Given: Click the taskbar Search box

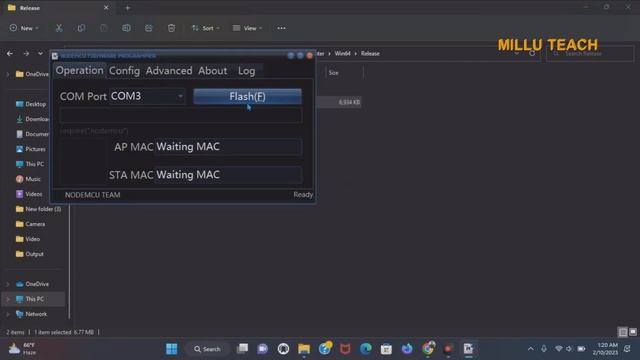Looking at the screenshot, I should (x=207, y=349).
